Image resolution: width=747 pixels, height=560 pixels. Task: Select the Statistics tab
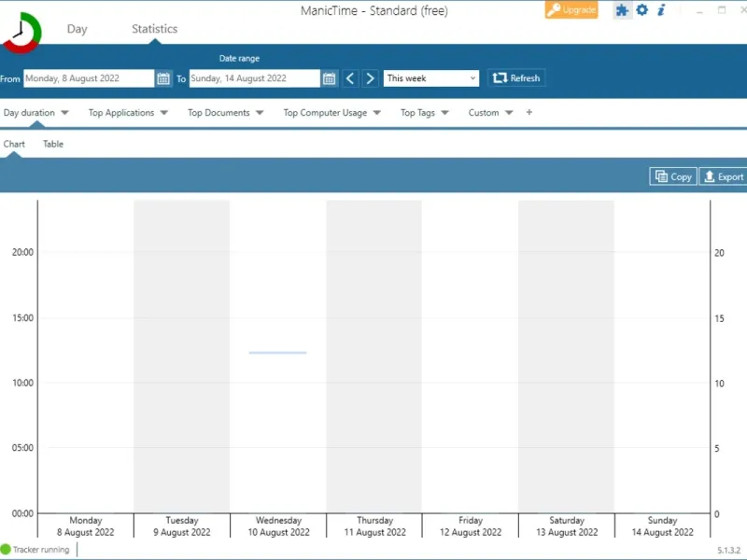click(154, 29)
